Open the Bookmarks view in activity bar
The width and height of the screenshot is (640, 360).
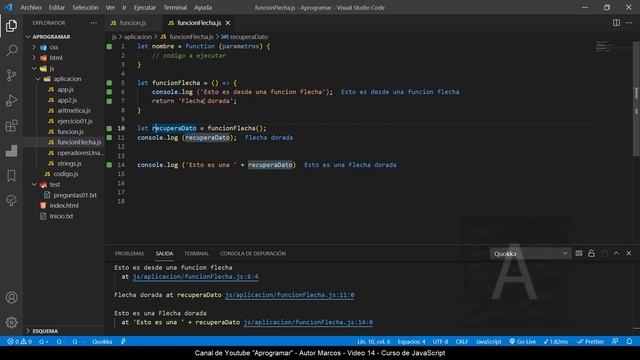[x=11, y=176]
